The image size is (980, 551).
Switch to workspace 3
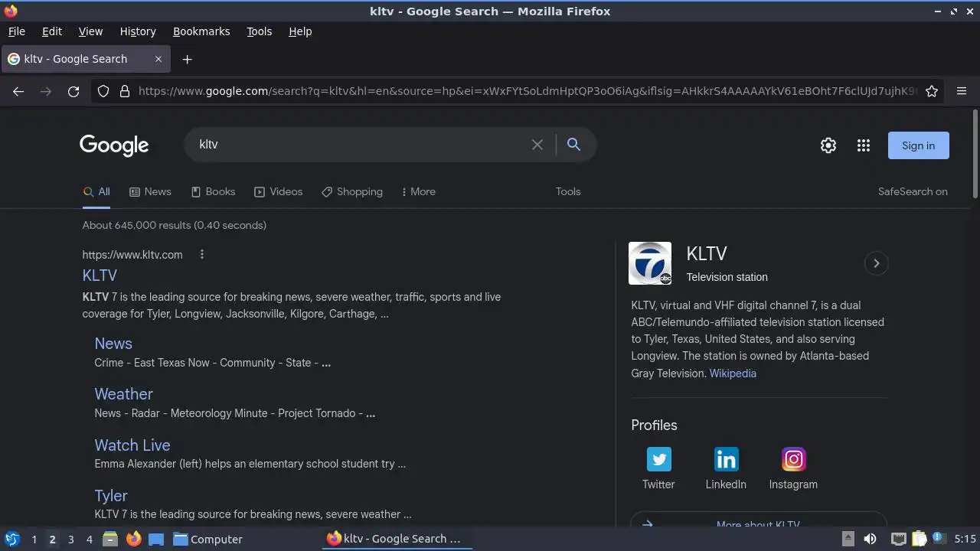point(70,540)
